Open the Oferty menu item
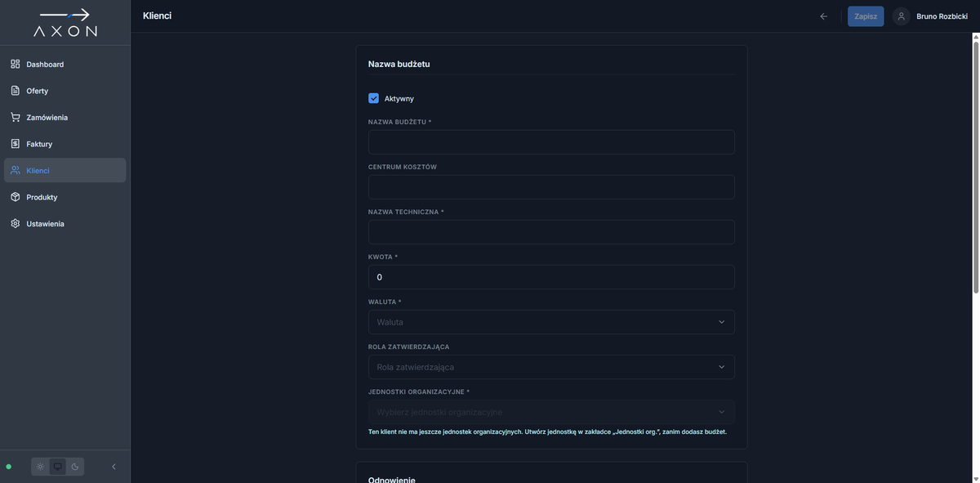Screen dimensions: 980x483 click(65, 91)
